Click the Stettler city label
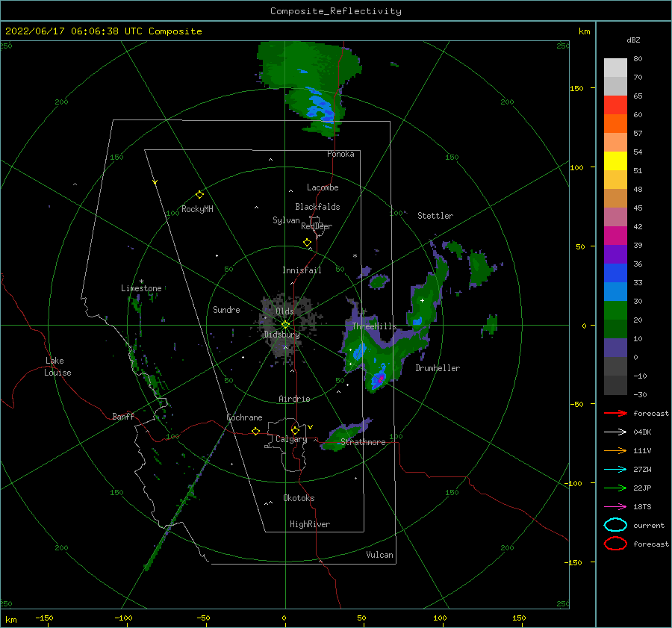Image resolution: width=672 pixels, height=628 pixels. [435, 216]
